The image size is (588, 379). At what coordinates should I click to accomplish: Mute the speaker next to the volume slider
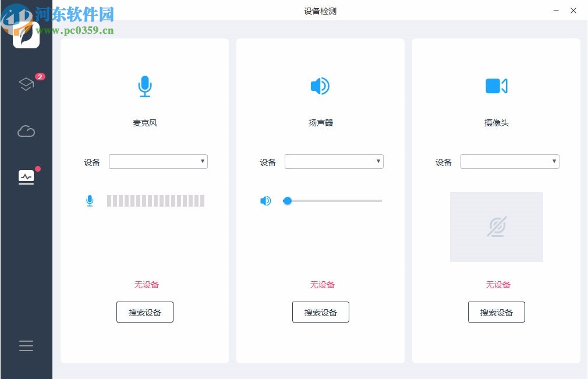265,200
